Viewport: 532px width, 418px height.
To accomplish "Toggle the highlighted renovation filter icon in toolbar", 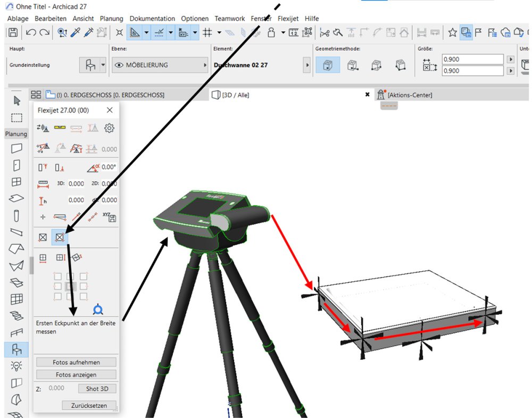I will click(466, 32).
